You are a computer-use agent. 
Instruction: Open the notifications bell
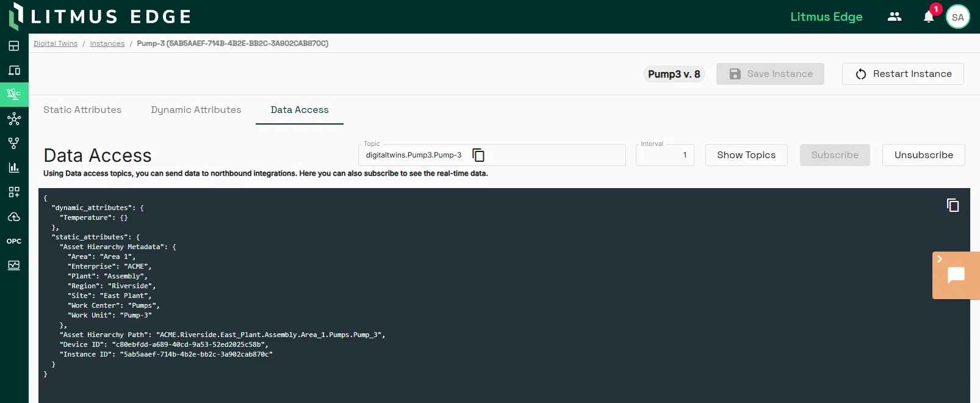click(x=929, y=17)
